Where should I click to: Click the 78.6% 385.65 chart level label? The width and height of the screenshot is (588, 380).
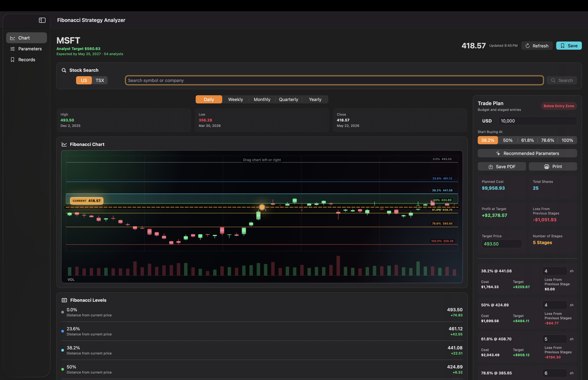coord(442,224)
